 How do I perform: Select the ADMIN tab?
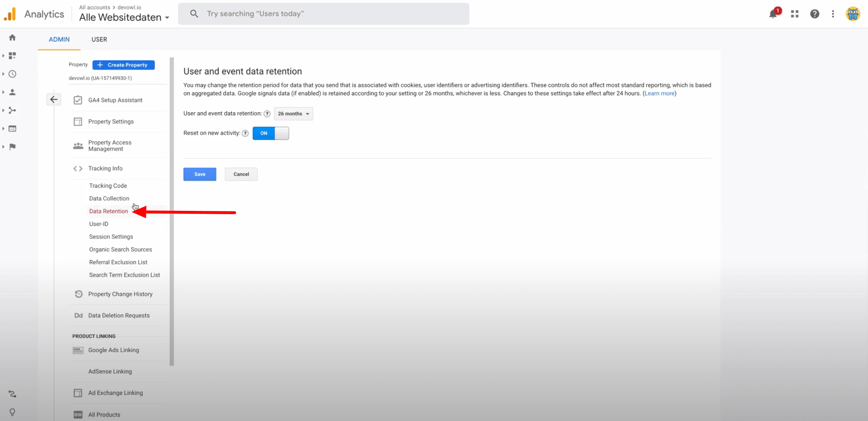point(59,39)
